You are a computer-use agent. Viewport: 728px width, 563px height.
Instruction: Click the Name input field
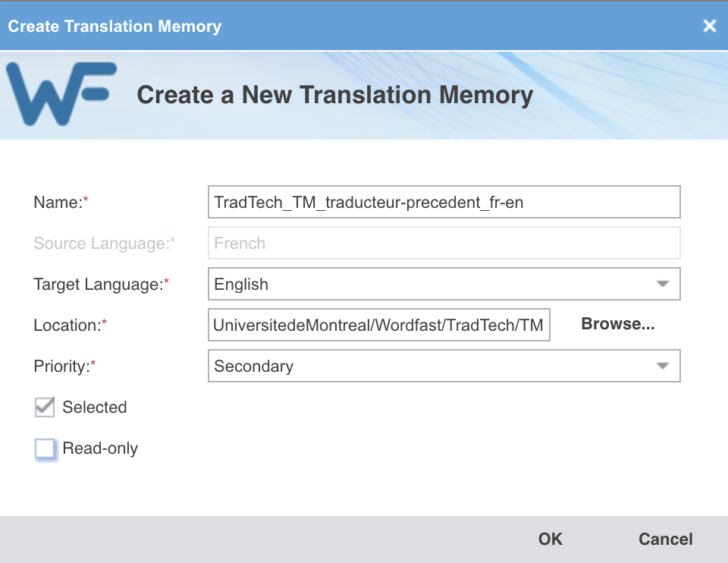(444, 202)
